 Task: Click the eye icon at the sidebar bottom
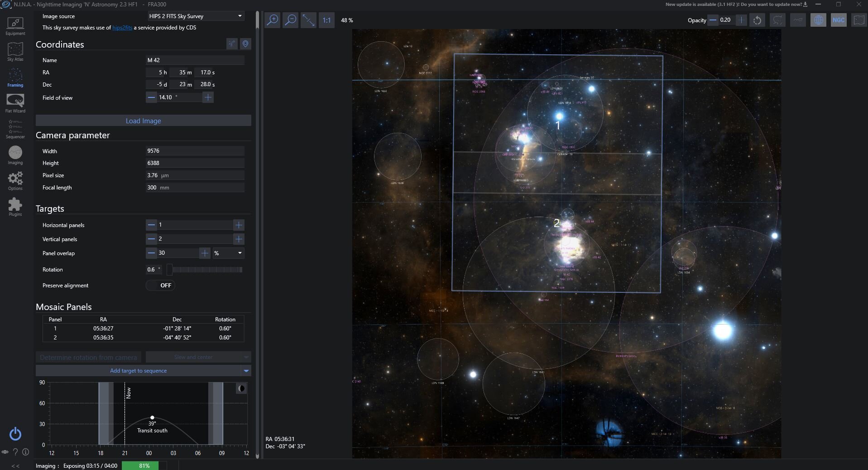(x=5, y=452)
